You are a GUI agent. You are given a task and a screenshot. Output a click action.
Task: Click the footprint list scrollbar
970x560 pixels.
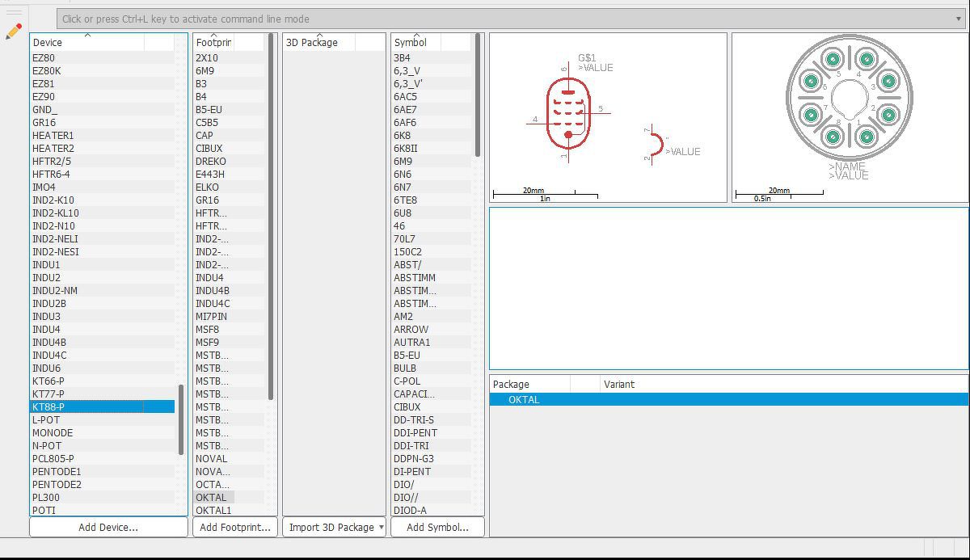pos(271,217)
